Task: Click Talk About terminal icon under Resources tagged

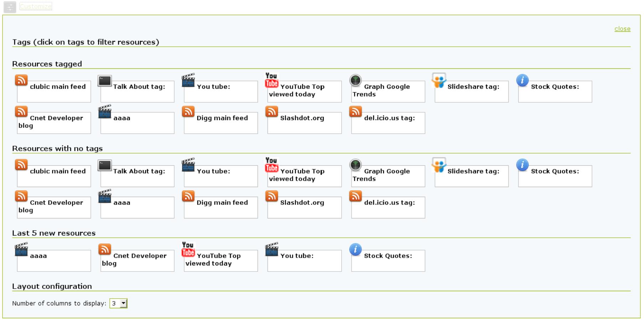Action: click(105, 81)
